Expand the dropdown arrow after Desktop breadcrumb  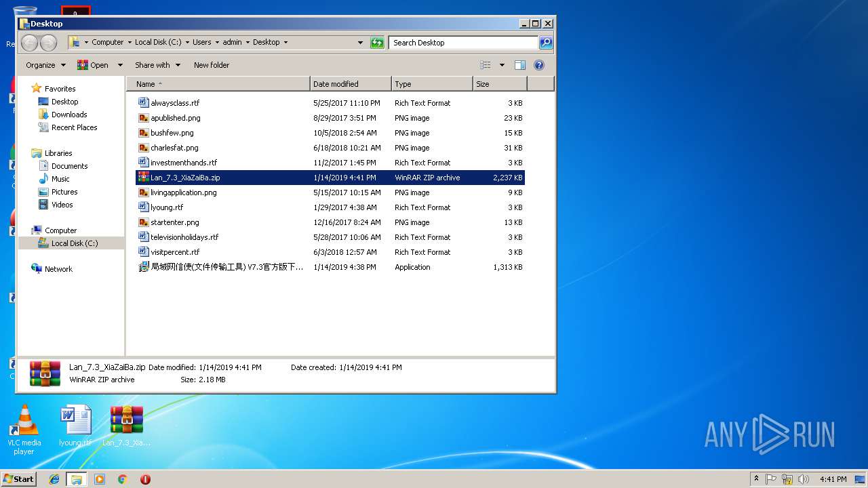[285, 42]
